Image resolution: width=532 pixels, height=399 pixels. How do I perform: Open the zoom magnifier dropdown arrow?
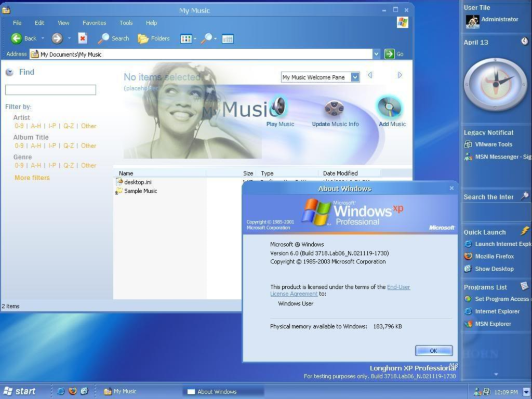coord(216,38)
